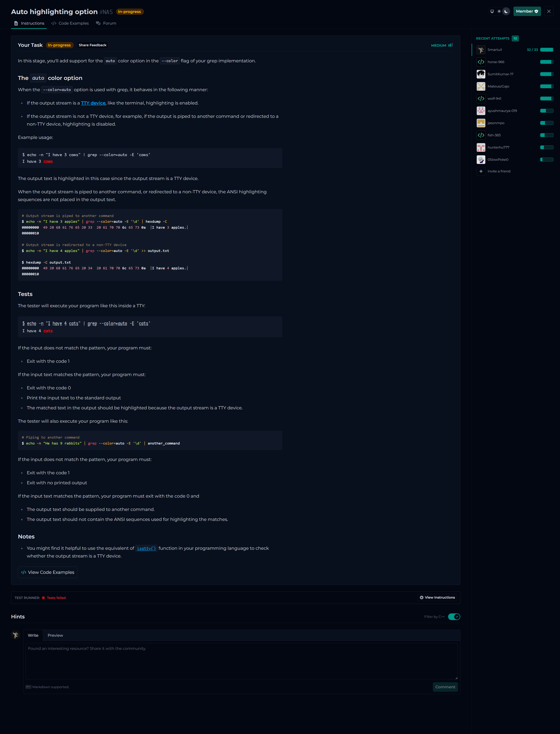Open the isatty() documentation link
This screenshot has width=560, height=734.
point(146,548)
